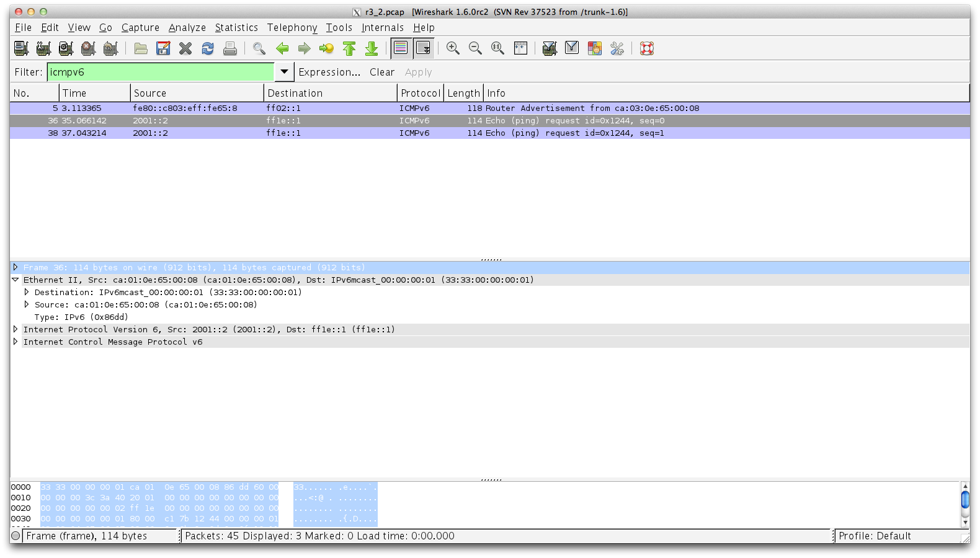Open help lifebuoy icon
The image size is (980, 558).
[x=647, y=48]
